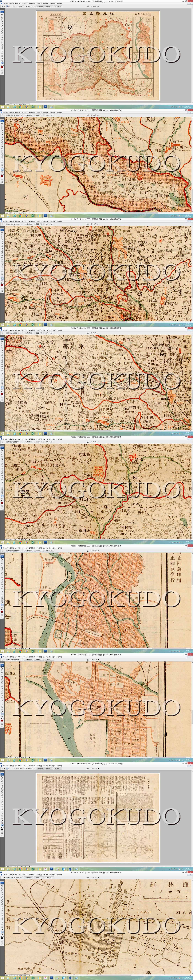The width and height of the screenshot is (193, 980).
Task: Tick ウィンドウサイズを変更 checkbox in whole-prefecture map window
Action: [12, 6]
